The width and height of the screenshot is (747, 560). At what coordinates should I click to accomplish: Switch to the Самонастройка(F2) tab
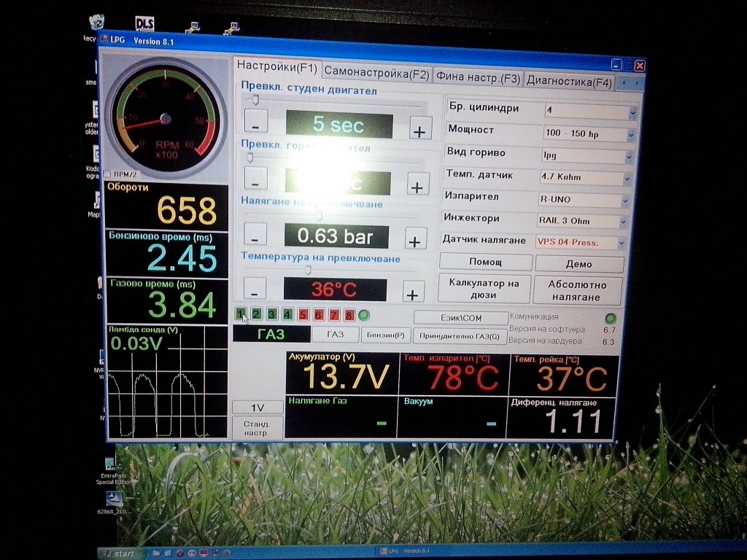377,73
